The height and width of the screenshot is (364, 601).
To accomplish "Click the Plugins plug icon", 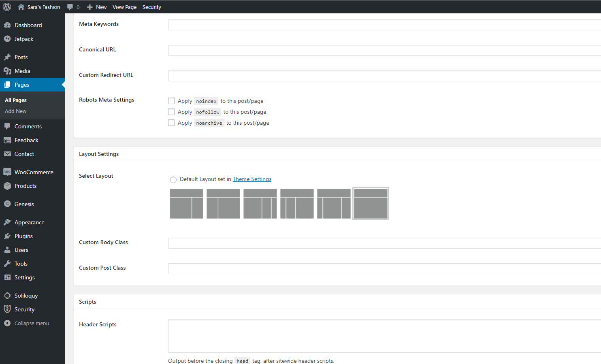I will pos(7,236).
